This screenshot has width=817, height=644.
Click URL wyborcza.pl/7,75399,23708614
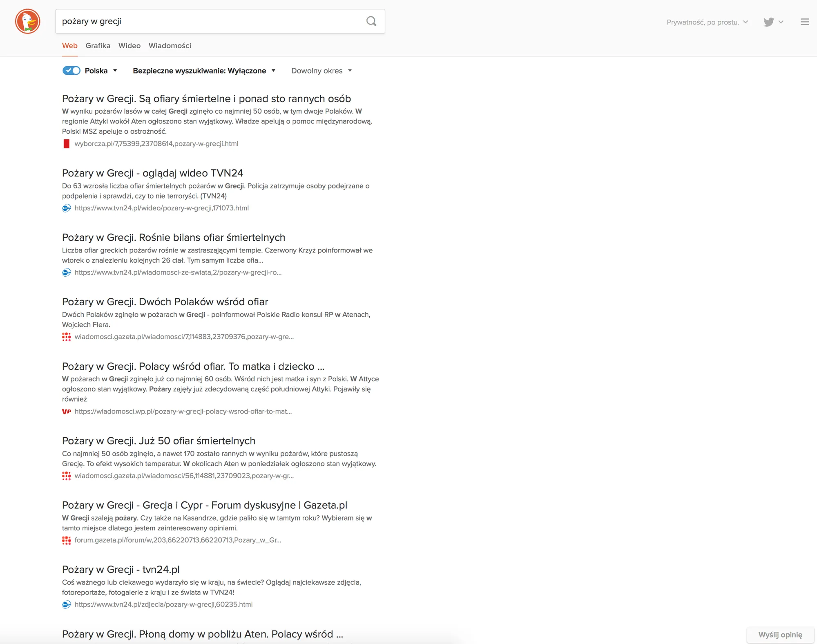pyautogui.click(x=156, y=144)
